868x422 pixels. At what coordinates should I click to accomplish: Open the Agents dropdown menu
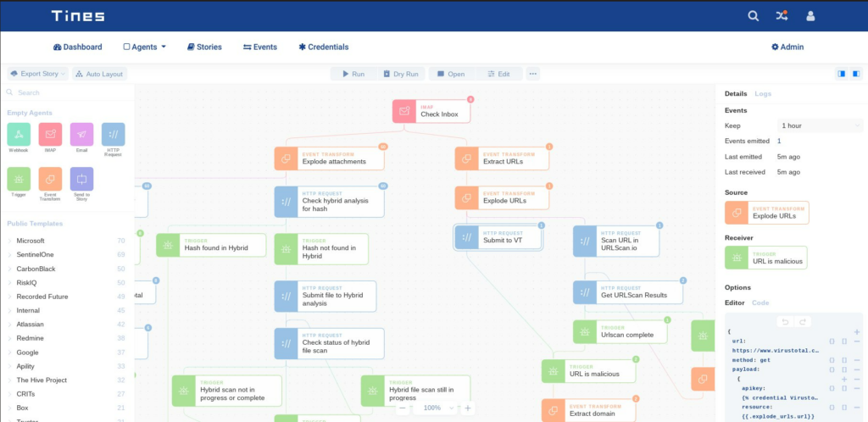[144, 47]
